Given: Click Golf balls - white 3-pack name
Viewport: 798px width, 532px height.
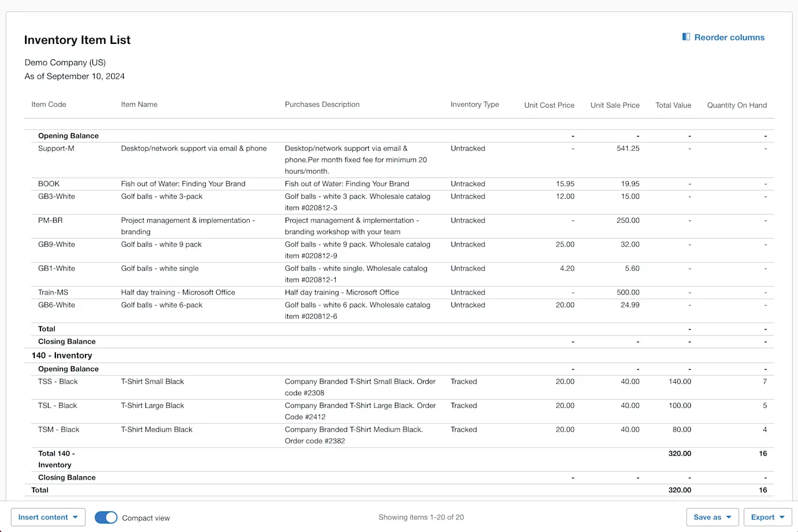Looking at the screenshot, I should coord(161,196).
